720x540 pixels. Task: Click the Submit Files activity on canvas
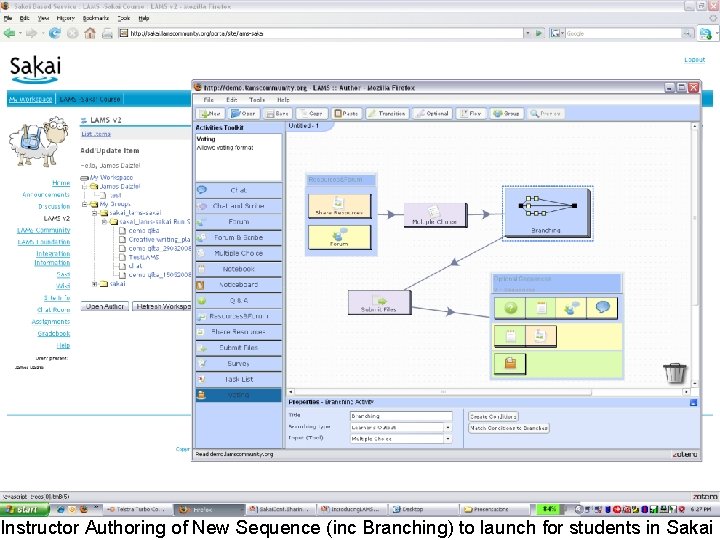pos(379,303)
